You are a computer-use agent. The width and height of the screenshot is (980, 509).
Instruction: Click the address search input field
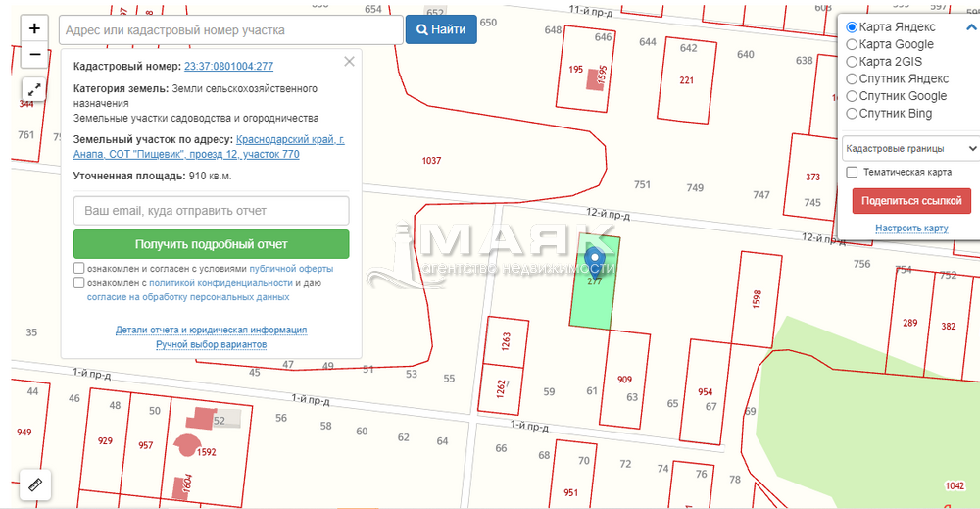pyautogui.click(x=230, y=30)
